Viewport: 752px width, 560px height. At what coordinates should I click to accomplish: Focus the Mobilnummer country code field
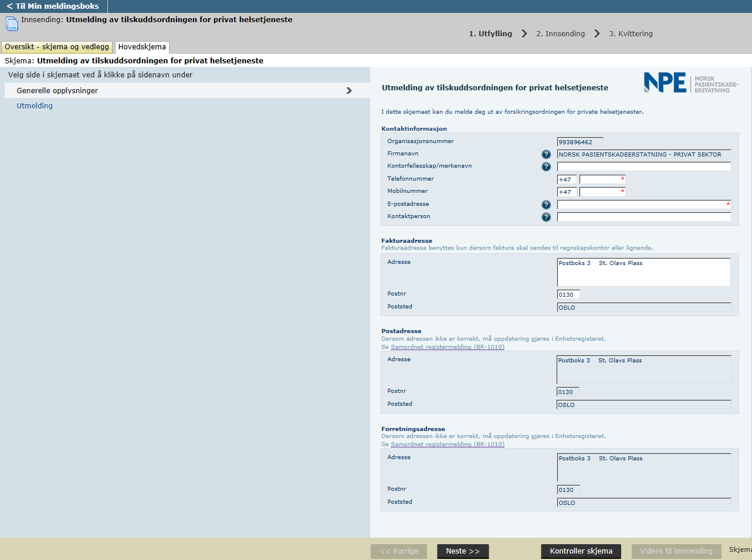coord(567,192)
